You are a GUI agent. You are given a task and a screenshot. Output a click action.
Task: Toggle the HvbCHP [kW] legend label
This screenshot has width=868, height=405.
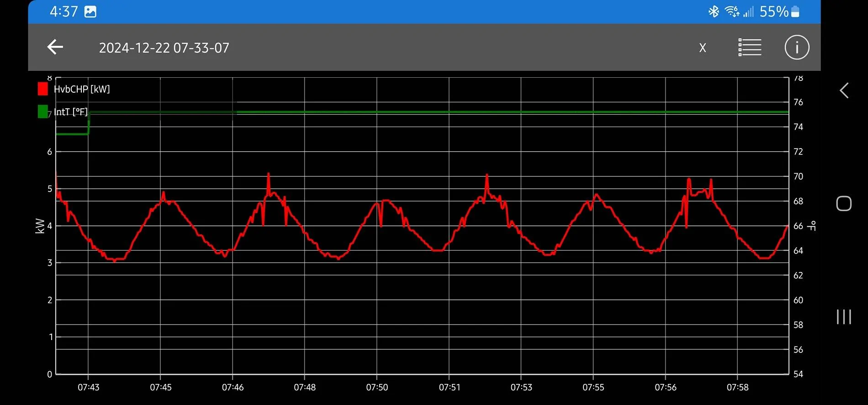[x=82, y=89]
